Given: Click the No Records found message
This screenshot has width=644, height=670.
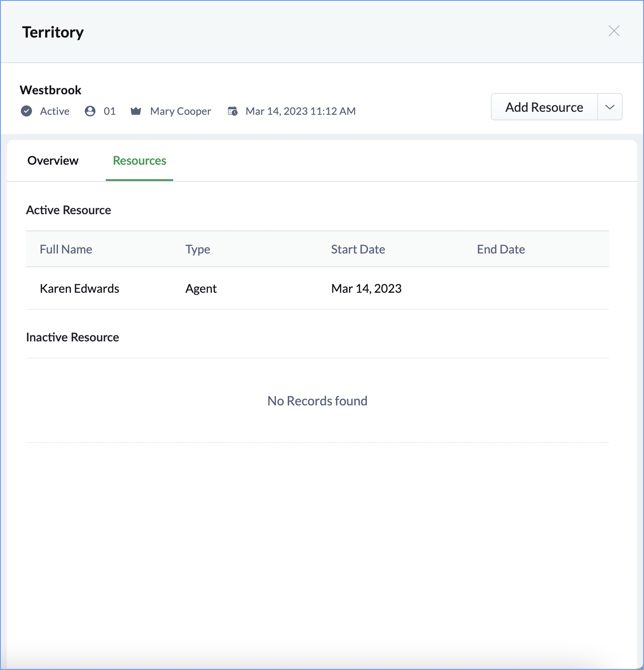Looking at the screenshot, I should tap(317, 401).
